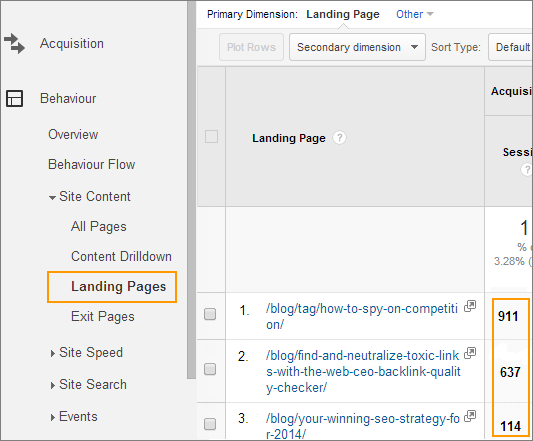Click the 637 sessions value
533x441 pixels.
510,372
